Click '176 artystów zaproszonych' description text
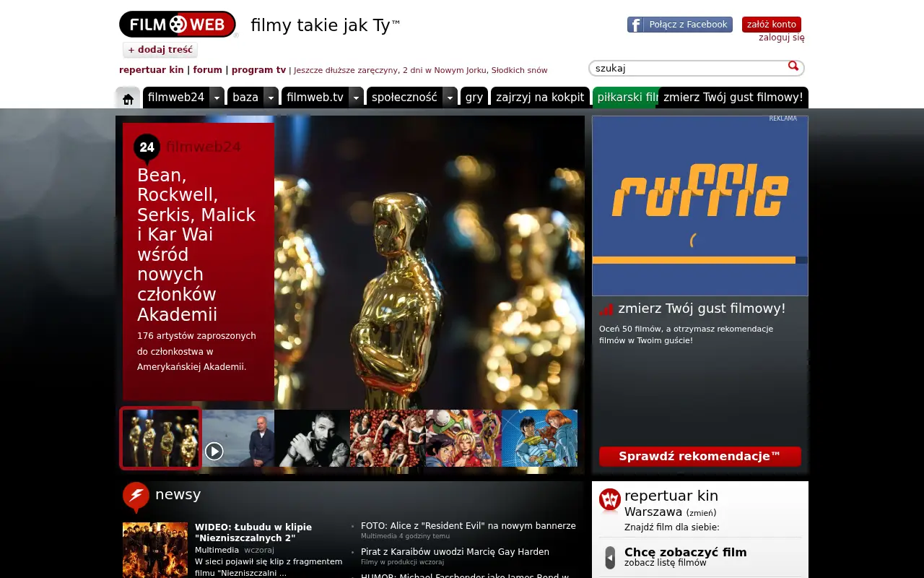The image size is (924, 578). click(x=196, y=351)
